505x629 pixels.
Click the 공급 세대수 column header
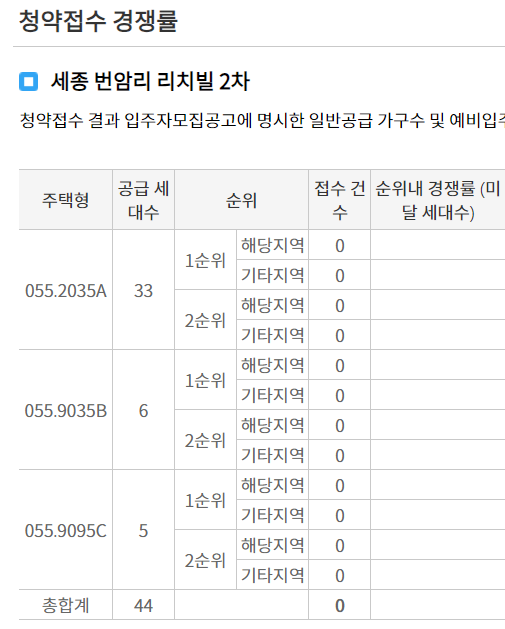(144, 200)
